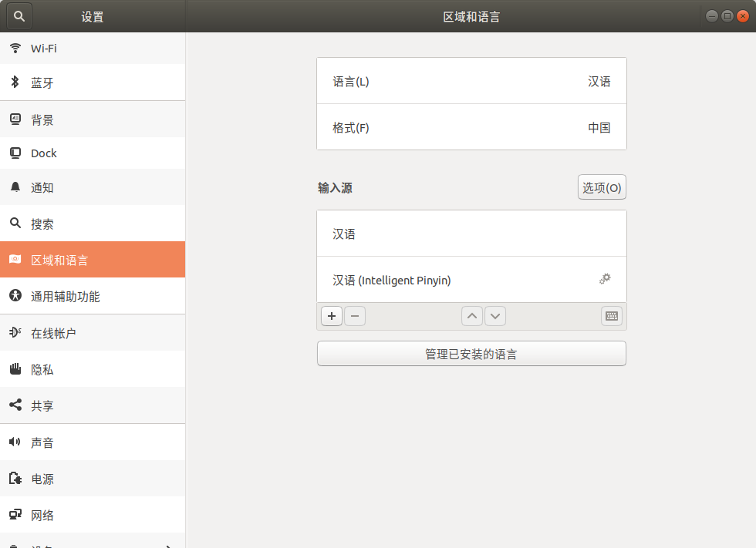Screen dimensions: 756x548
Task: Open the 背景 settings panel
Action: (93, 119)
